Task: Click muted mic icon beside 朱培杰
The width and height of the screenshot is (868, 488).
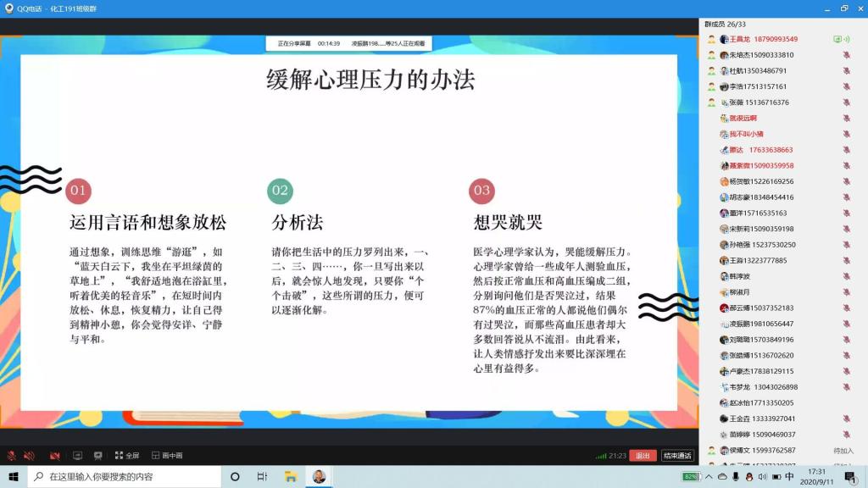Action: (x=846, y=55)
